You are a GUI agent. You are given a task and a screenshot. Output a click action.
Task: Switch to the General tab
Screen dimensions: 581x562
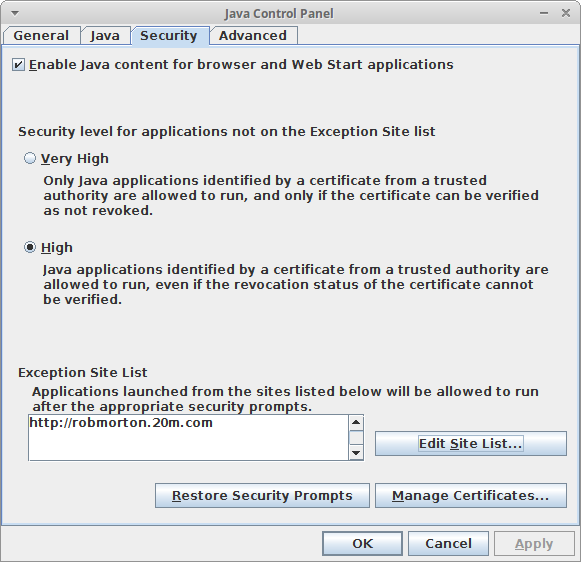click(41, 36)
